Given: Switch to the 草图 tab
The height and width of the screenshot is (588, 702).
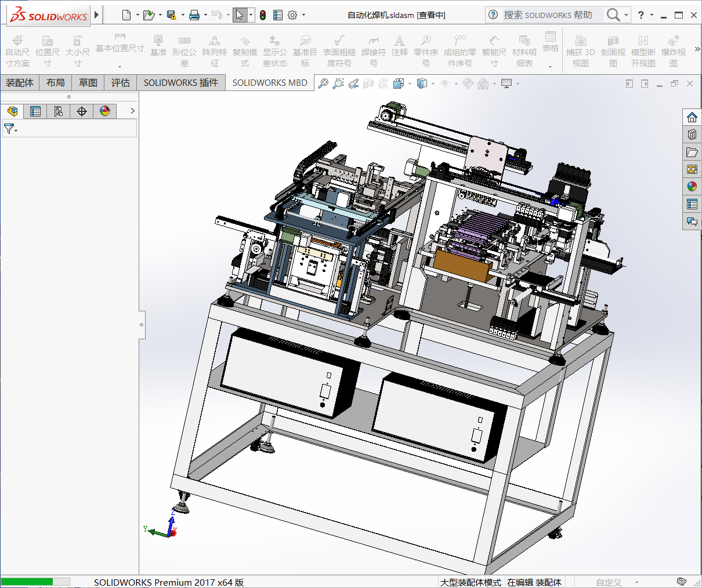Looking at the screenshot, I should pos(88,83).
